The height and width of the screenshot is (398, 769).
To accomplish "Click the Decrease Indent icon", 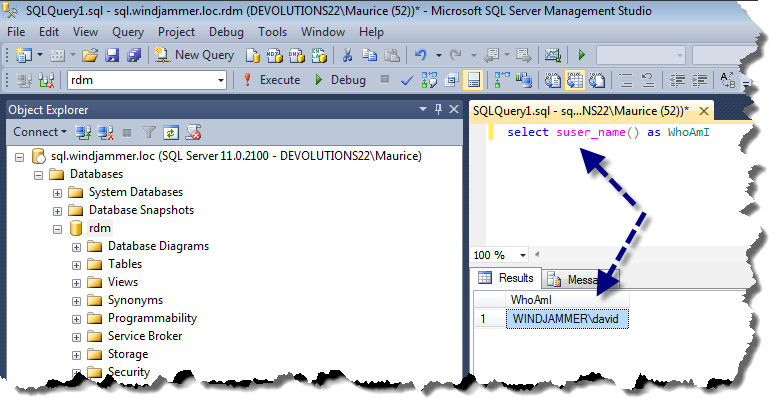I will point(677,80).
